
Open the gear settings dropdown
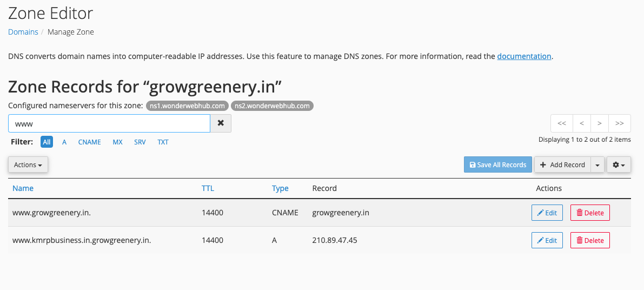tap(619, 165)
